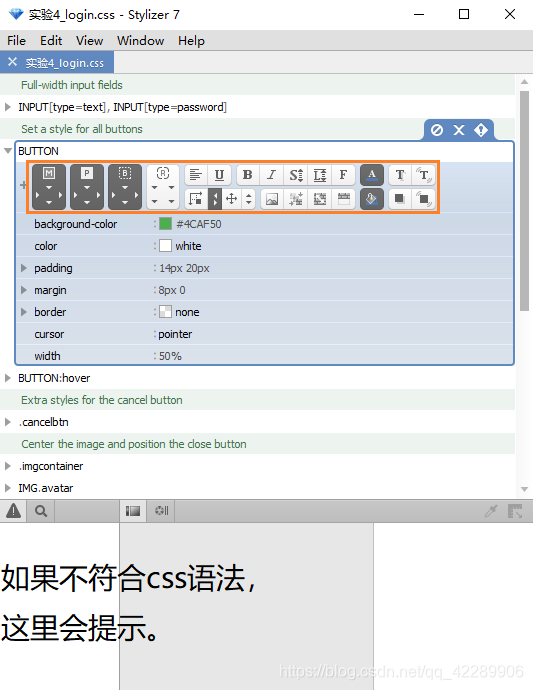The width and height of the screenshot is (533, 690).
Task: Click the green #4CAF50 color swatch
Action: (165, 224)
